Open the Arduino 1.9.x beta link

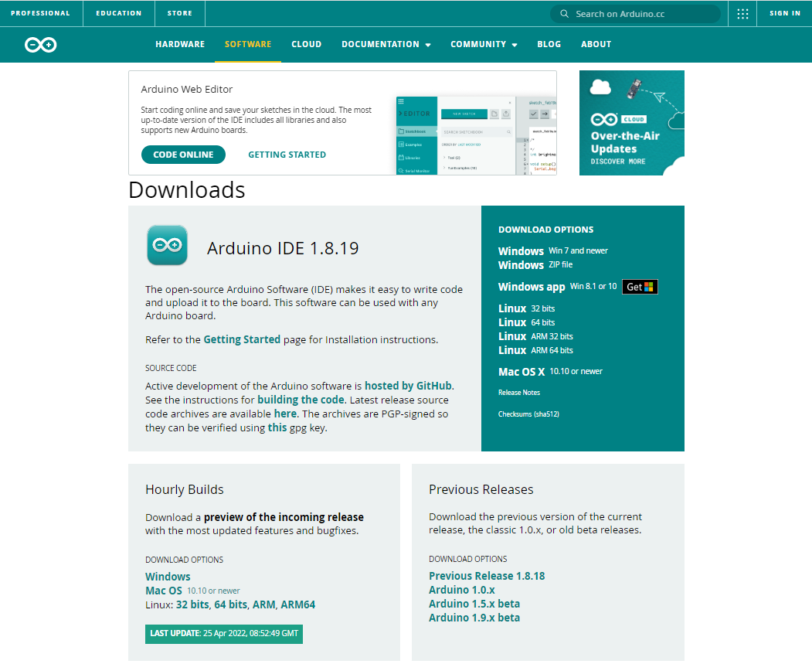click(x=474, y=618)
